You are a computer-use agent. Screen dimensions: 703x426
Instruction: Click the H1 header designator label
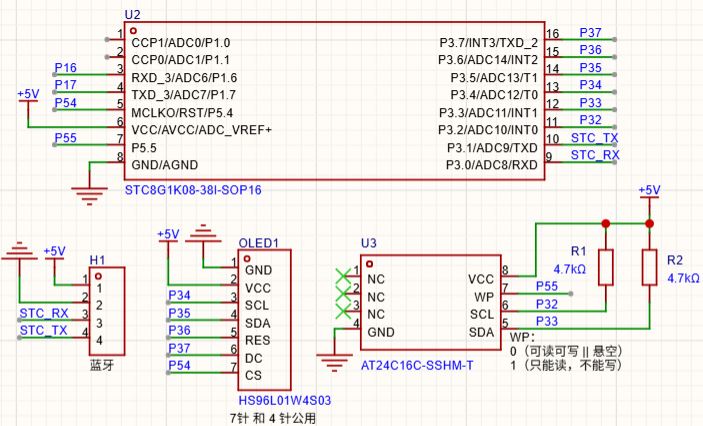[97, 260]
